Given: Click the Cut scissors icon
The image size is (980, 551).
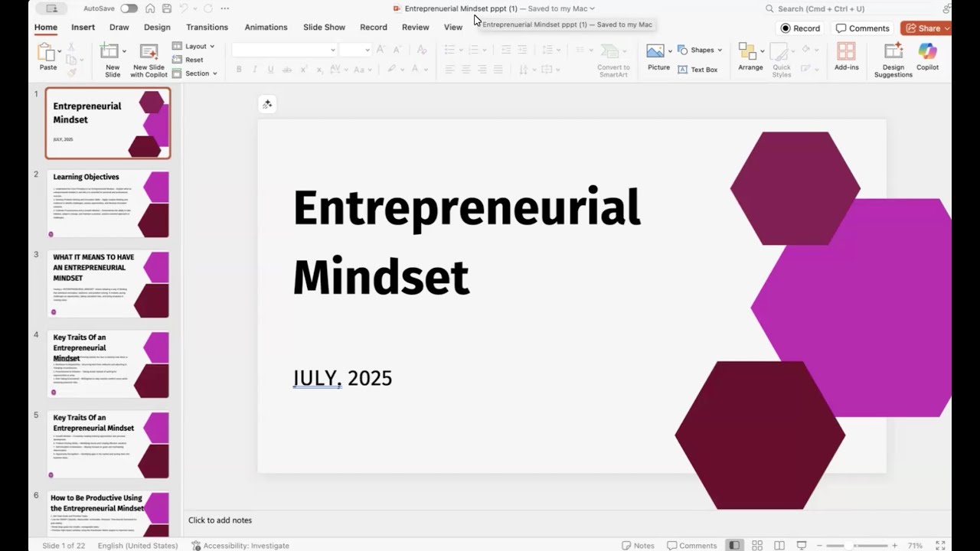Looking at the screenshot, I should coord(70,47).
